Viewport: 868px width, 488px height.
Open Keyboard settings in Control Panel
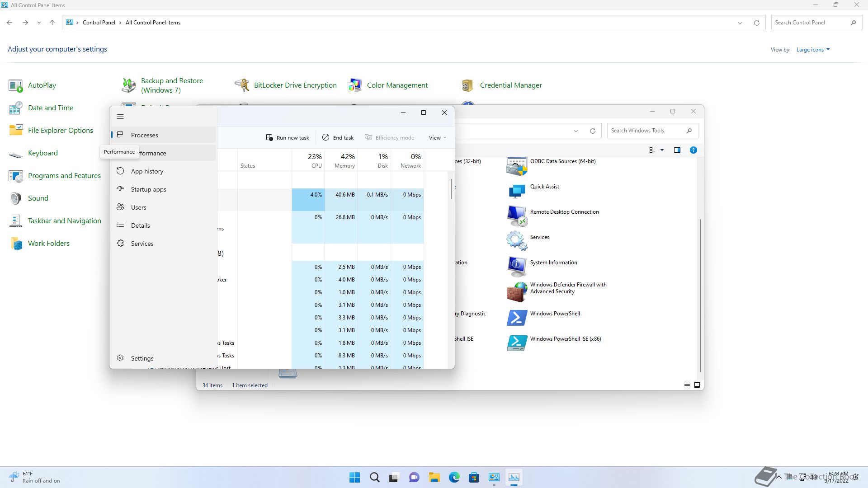[33, 153]
